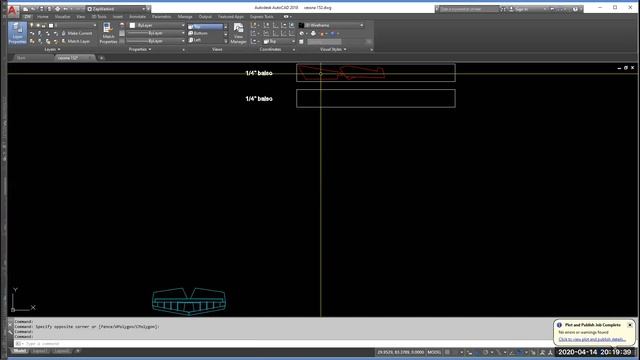The image size is (640, 360).
Task: Add a new layout with plus button
Action: pos(78,351)
